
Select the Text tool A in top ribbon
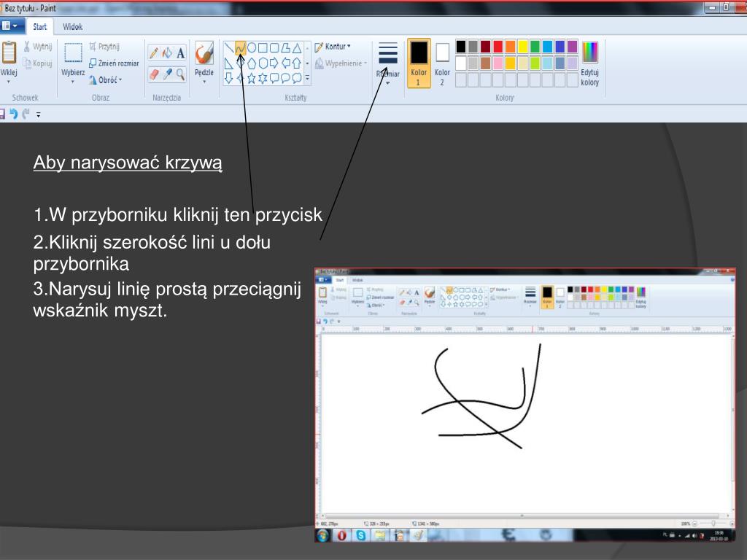(181, 53)
